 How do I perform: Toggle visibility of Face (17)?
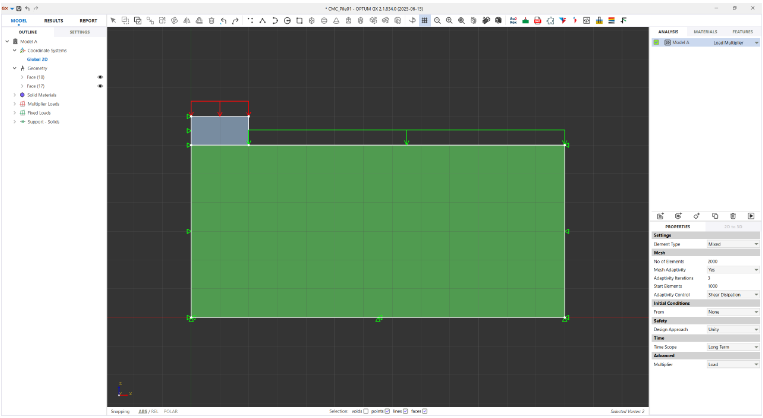tap(100, 86)
